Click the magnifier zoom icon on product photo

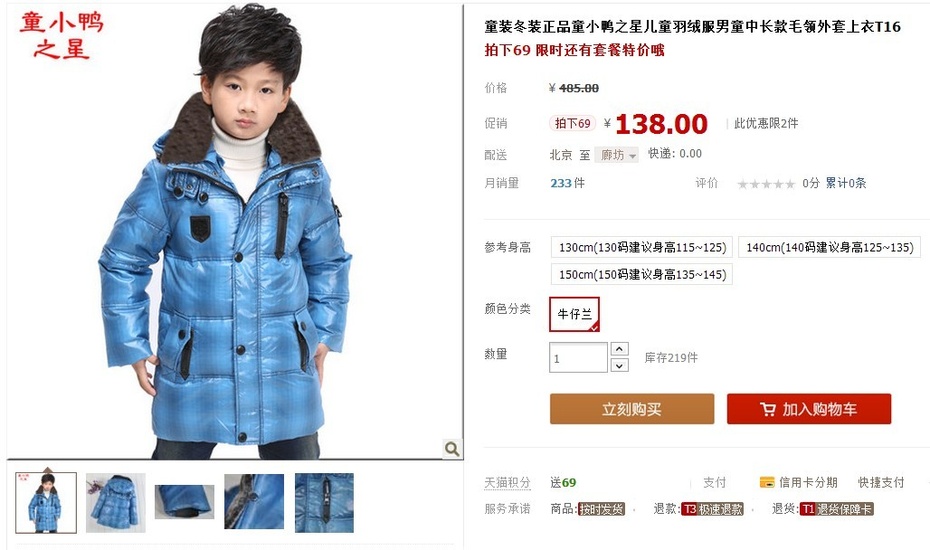click(452, 449)
